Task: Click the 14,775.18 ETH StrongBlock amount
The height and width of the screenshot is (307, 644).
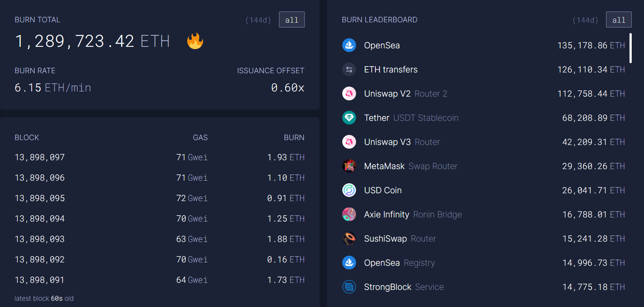Action: point(593,287)
